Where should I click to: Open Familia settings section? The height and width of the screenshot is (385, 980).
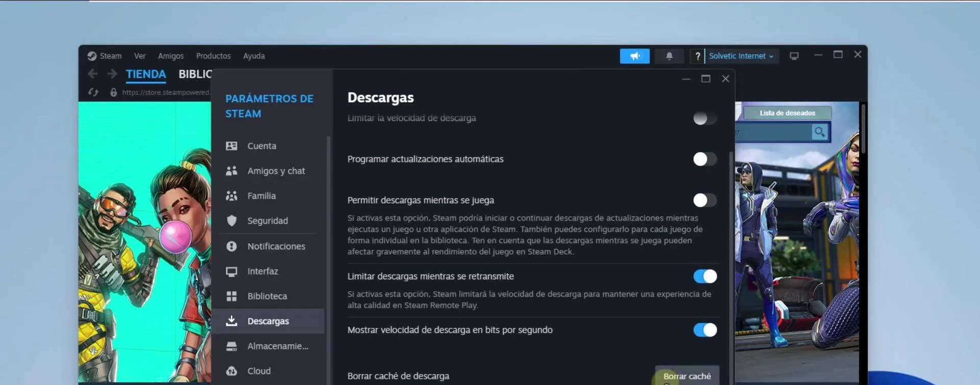[268, 196]
